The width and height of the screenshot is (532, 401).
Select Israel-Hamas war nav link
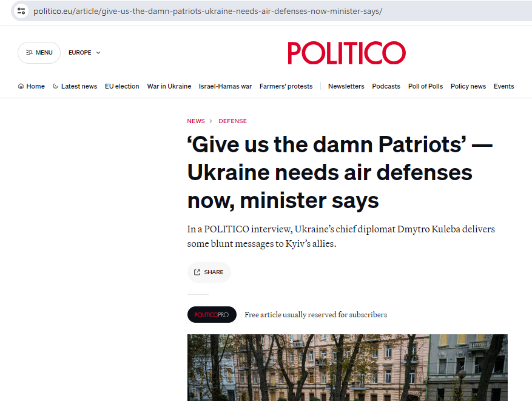pyautogui.click(x=225, y=86)
